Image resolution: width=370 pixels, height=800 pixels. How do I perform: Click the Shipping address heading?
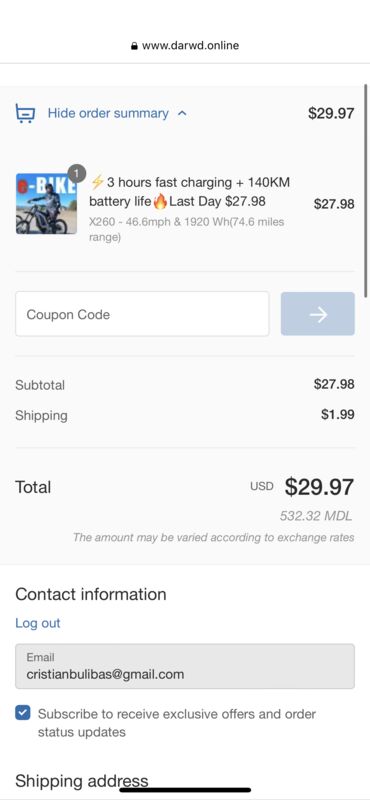coord(82,781)
